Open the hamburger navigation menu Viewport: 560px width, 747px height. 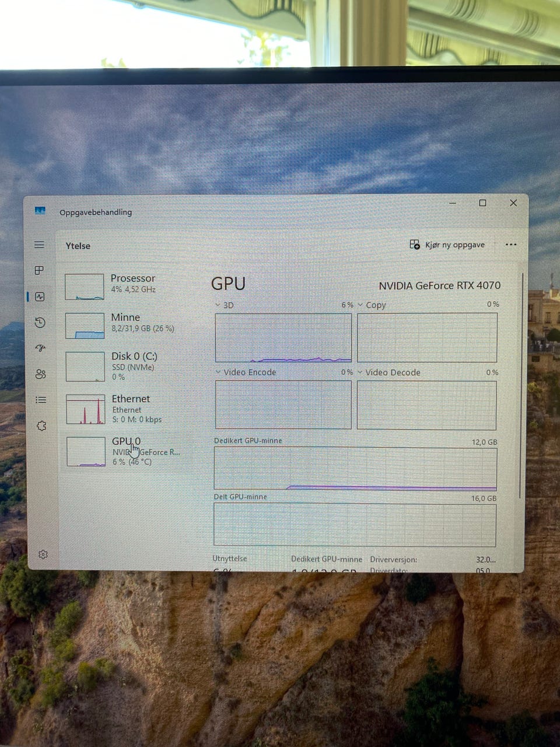click(39, 245)
